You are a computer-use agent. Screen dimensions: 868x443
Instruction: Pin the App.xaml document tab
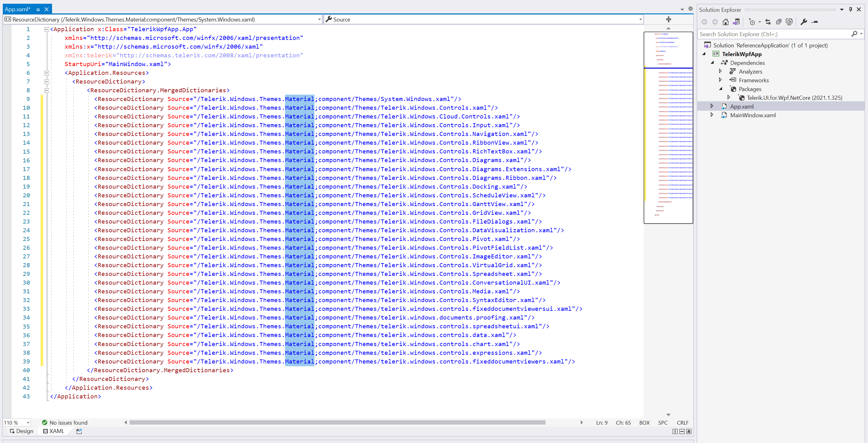pos(37,9)
